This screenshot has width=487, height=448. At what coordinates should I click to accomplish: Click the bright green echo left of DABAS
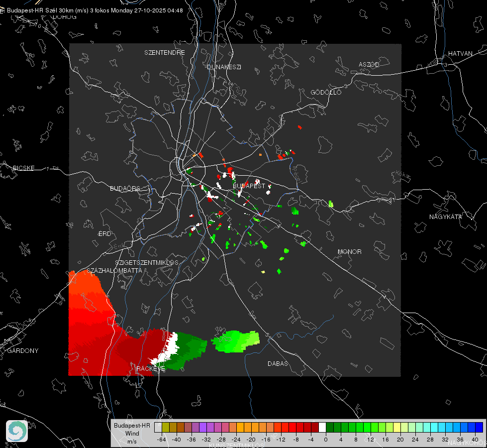(x=236, y=341)
